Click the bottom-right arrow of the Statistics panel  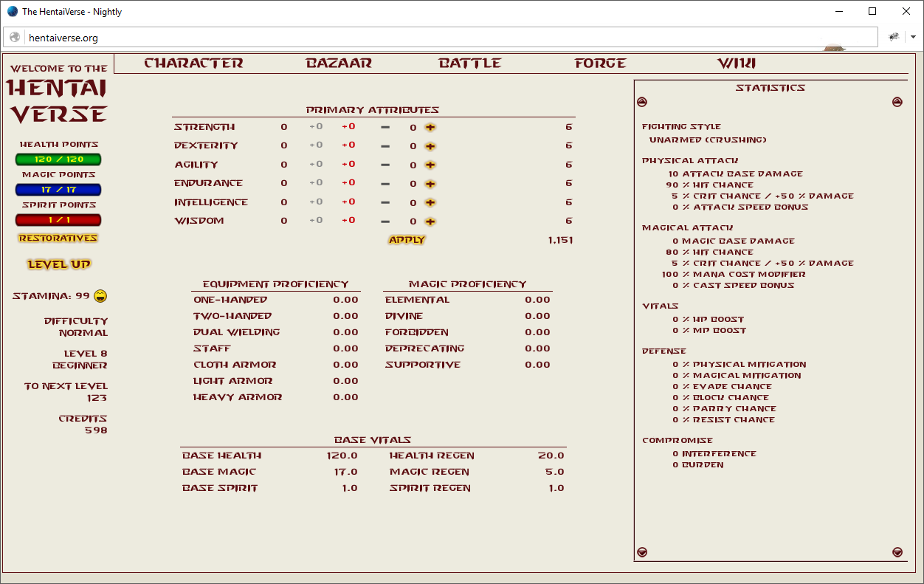coord(897,552)
